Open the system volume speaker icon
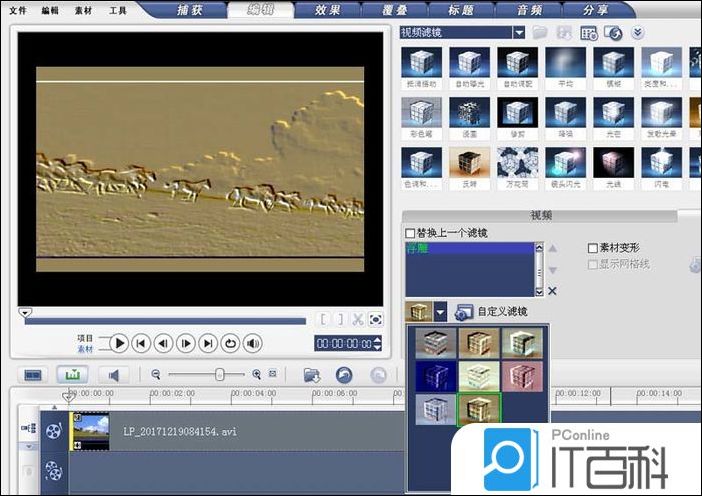The height and width of the screenshot is (496, 702). (x=253, y=343)
